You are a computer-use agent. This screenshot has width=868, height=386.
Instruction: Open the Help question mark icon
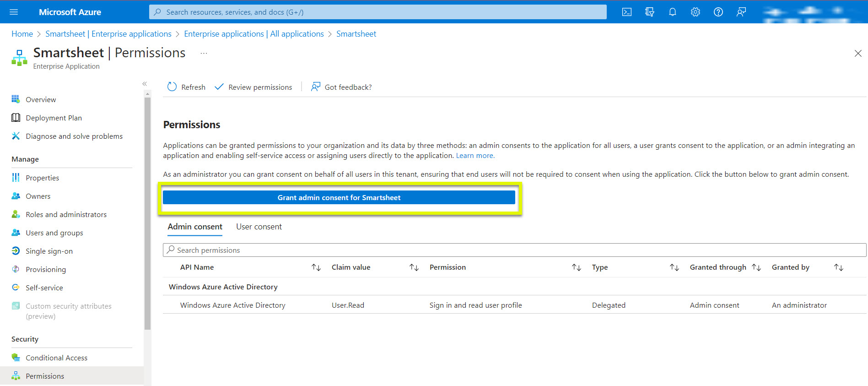pos(718,12)
